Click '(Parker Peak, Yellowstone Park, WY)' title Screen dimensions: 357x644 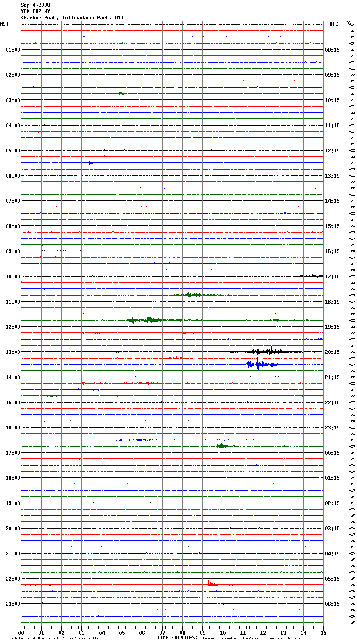72,18
